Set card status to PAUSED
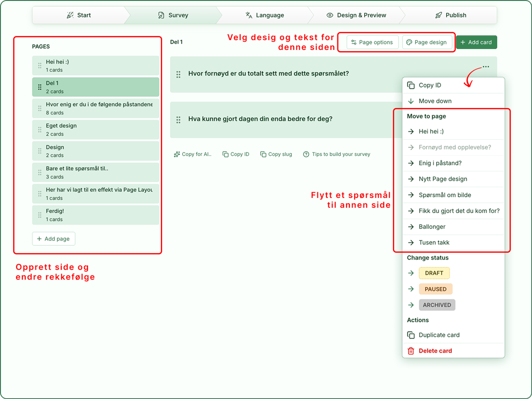 click(x=436, y=289)
